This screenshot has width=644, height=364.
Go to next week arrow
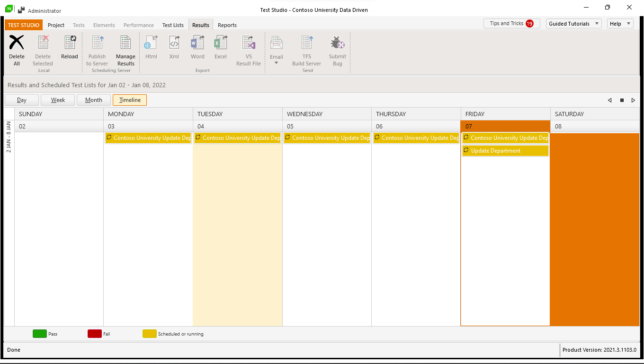coord(633,100)
